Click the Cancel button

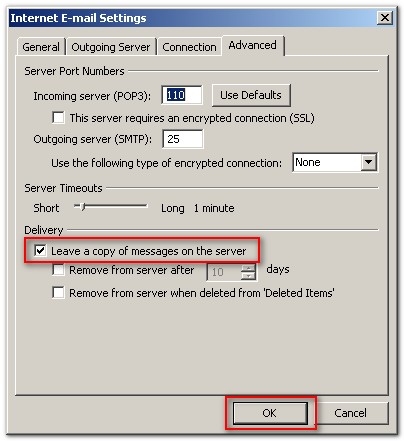(350, 413)
